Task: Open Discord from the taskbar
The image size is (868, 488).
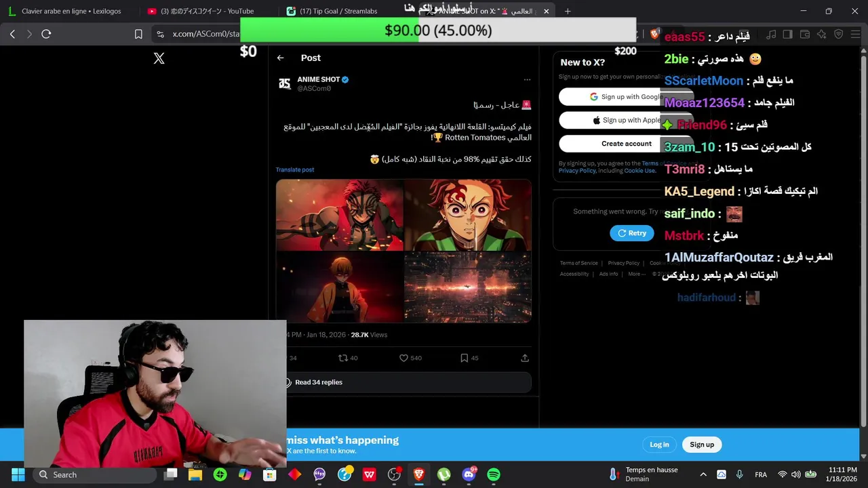Action: tap(469, 474)
